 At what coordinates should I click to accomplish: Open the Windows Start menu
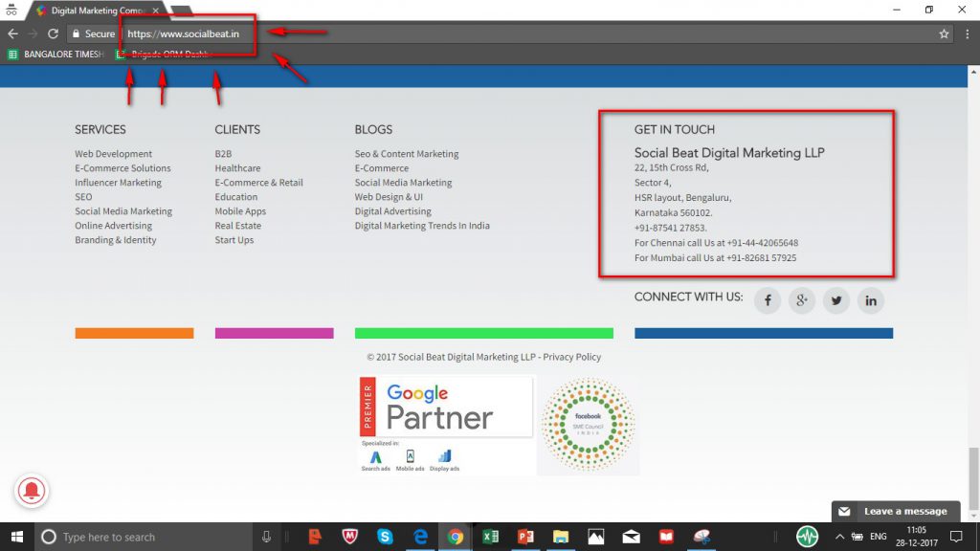pyautogui.click(x=17, y=537)
